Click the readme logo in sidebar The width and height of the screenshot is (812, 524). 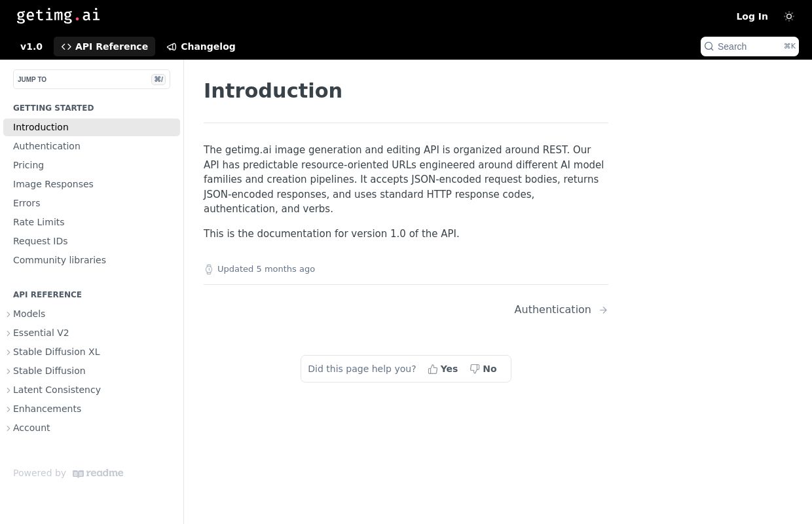(x=98, y=474)
